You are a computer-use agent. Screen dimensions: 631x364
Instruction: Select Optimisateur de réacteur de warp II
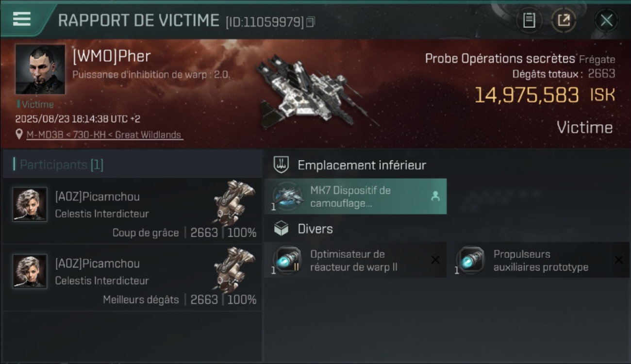[355, 260]
